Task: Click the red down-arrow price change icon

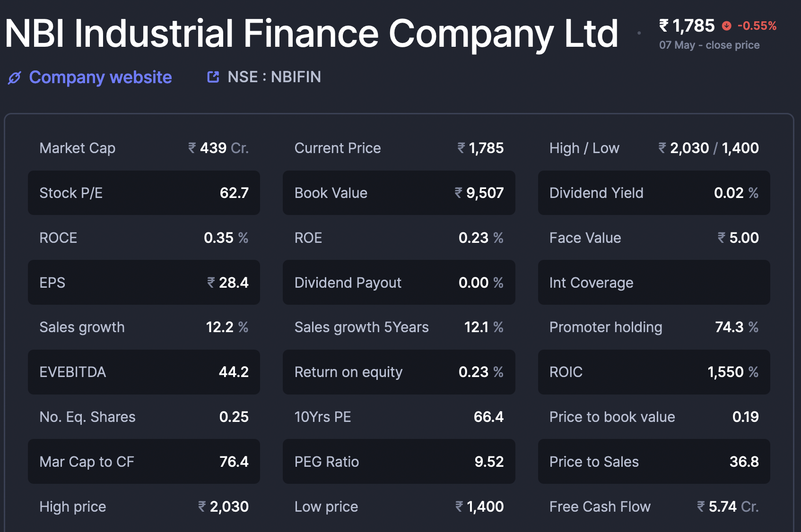Action: 727,26
